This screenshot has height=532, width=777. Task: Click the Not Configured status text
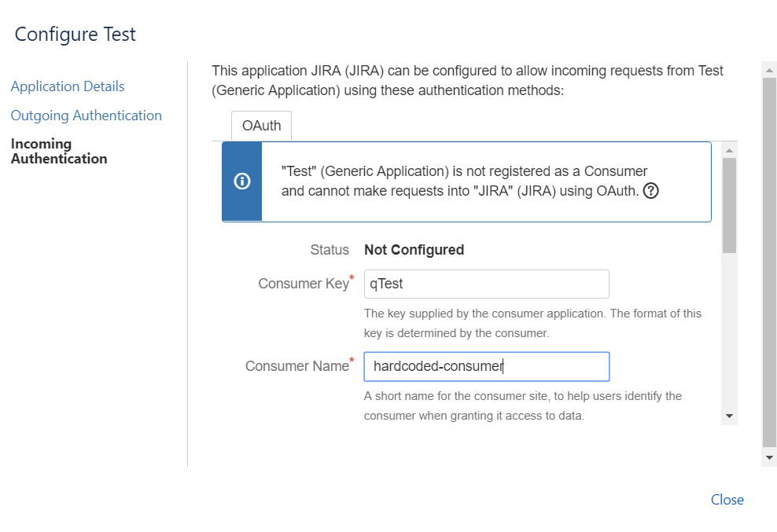pos(414,250)
